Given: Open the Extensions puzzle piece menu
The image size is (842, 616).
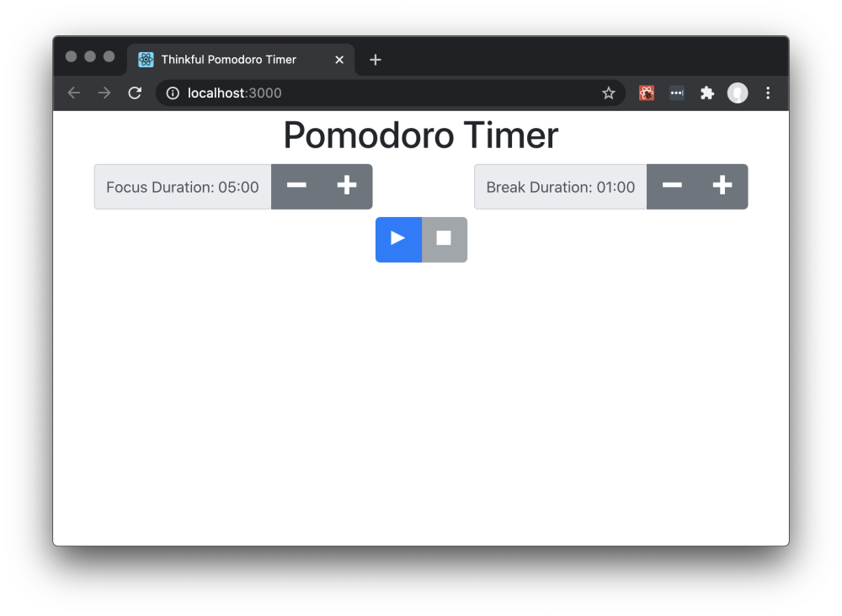Looking at the screenshot, I should point(707,93).
